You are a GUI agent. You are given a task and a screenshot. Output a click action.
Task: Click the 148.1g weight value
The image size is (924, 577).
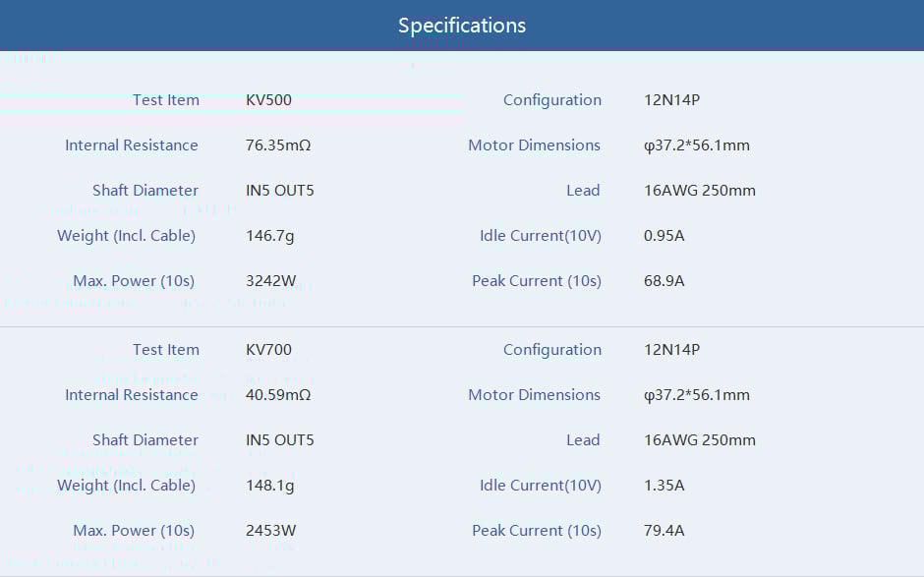269,486
